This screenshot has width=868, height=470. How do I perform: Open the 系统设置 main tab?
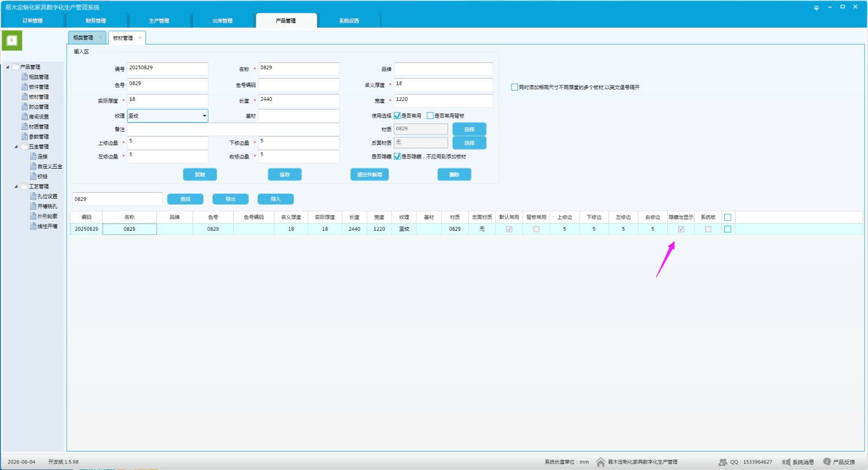[x=349, y=21]
